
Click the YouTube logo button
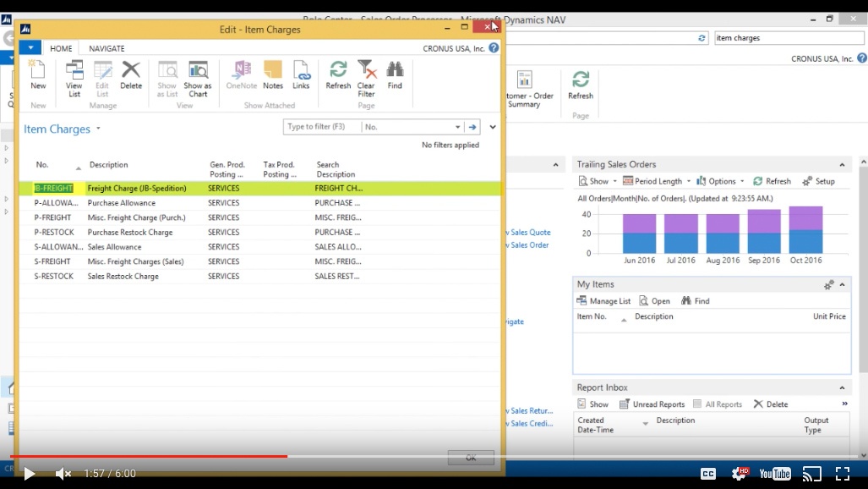[775, 474]
